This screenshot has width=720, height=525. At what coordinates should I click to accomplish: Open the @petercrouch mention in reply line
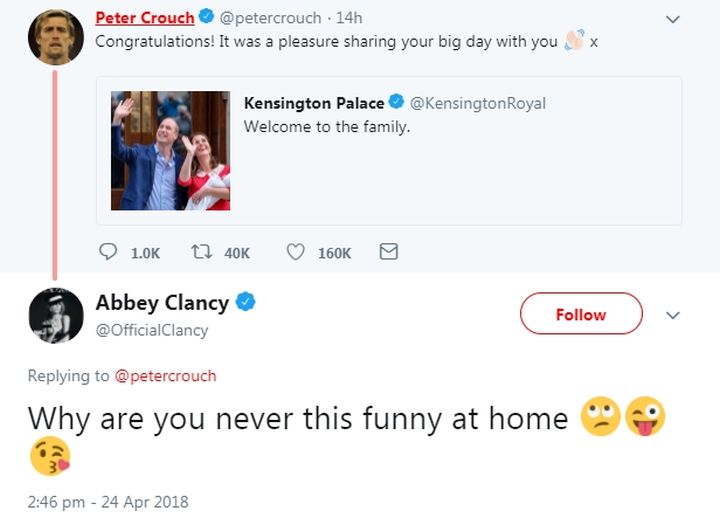165,376
